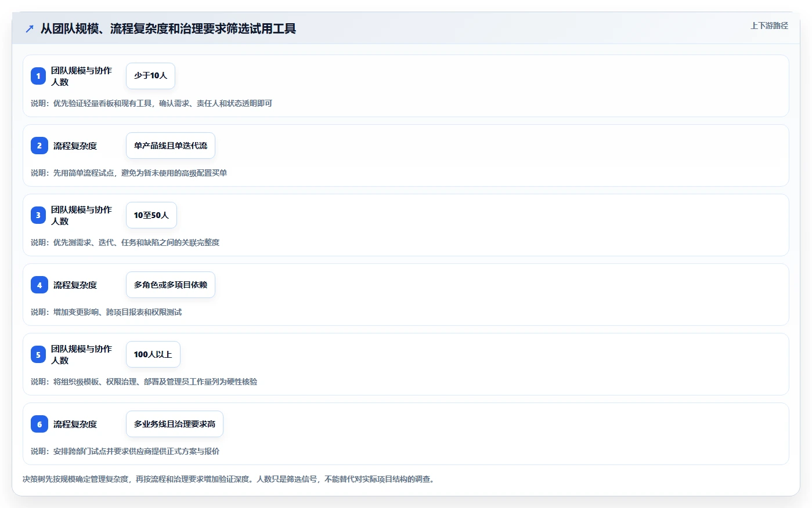This screenshot has height=508, width=812.
Task: Click 流程复杂度 label in step 2
Action: point(75,146)
